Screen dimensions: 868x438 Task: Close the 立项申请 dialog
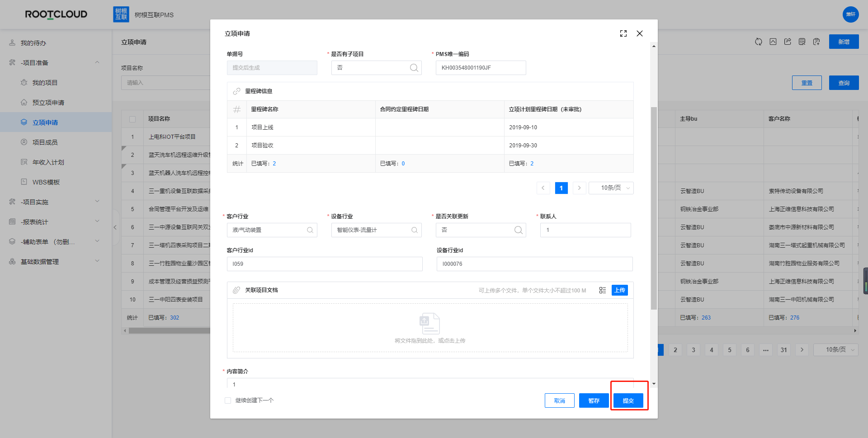point(640,33)
